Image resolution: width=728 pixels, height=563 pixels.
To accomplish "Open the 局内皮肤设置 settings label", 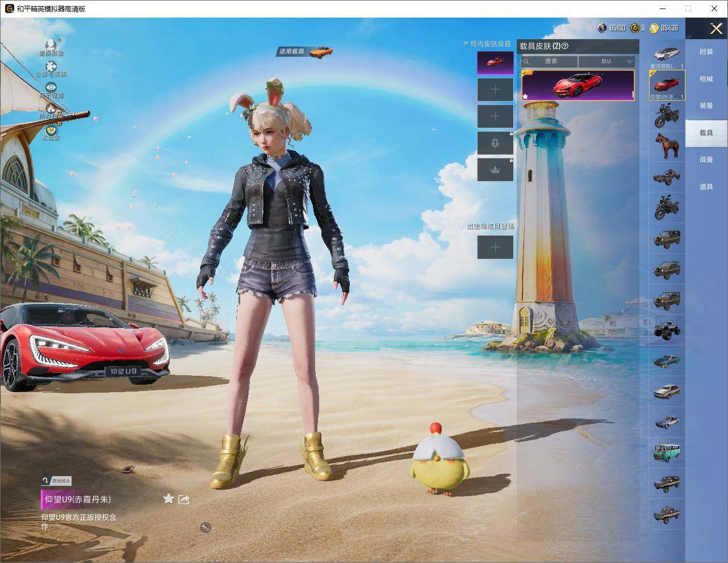I will 491,44.
